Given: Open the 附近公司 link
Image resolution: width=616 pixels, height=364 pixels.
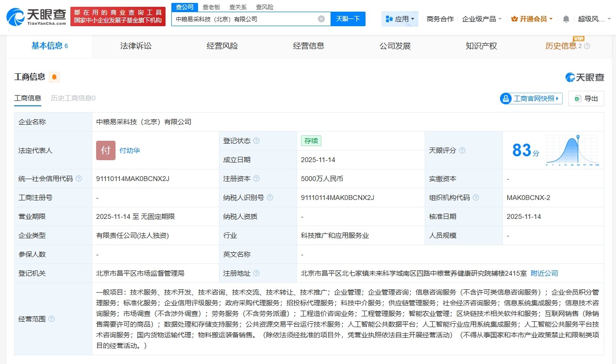Looking at the screenshot, I should 544,273.
